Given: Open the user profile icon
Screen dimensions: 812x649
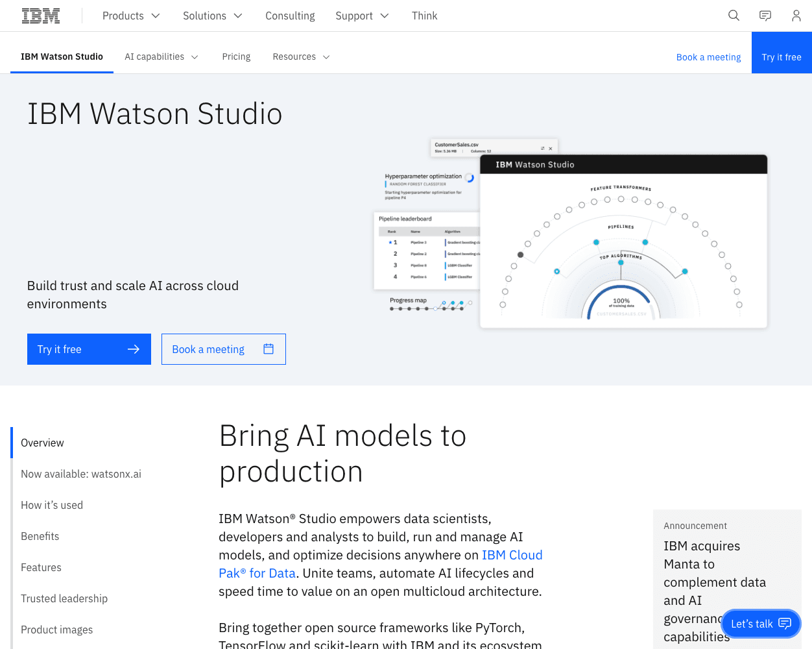Looking at the screenshot, I should (x=796, y=16).
